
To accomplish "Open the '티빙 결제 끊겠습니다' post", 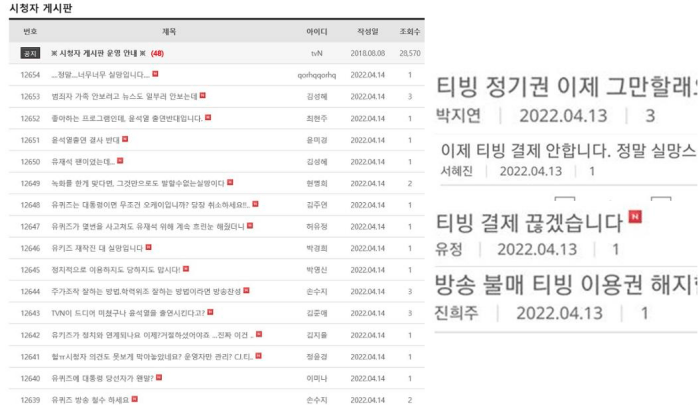I will (529, 223).
